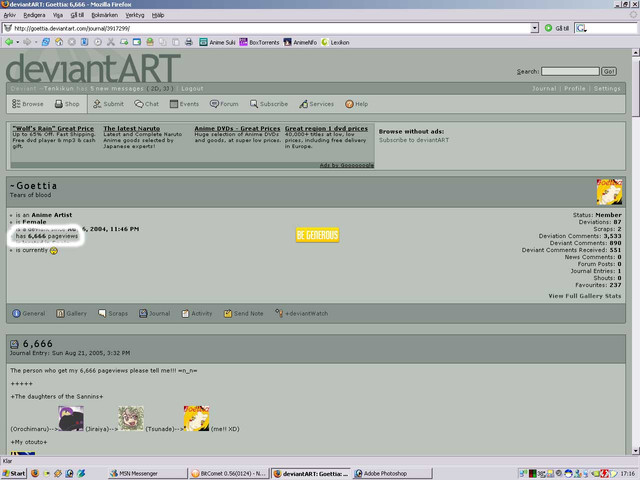The width and height of the screenshot is (640, 480).
Task: Click Goettia's avatar in profile header
Action: (x=609, y=192)
